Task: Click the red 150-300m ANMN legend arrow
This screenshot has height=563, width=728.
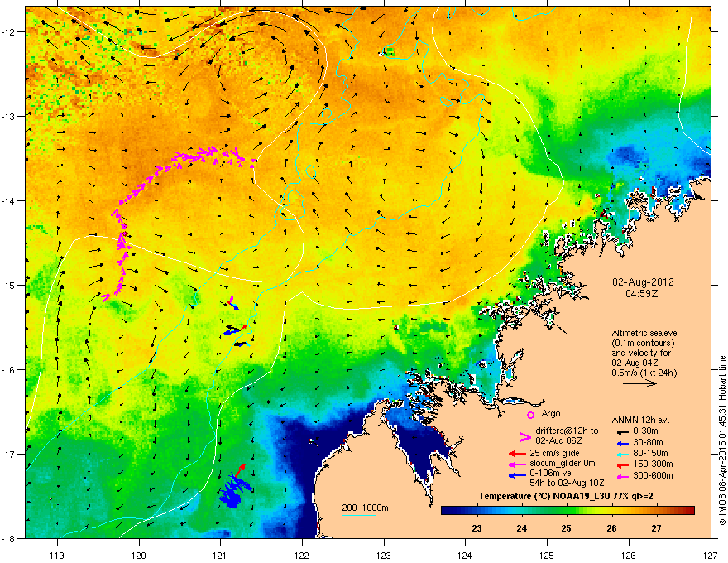Action: point(621,464)
